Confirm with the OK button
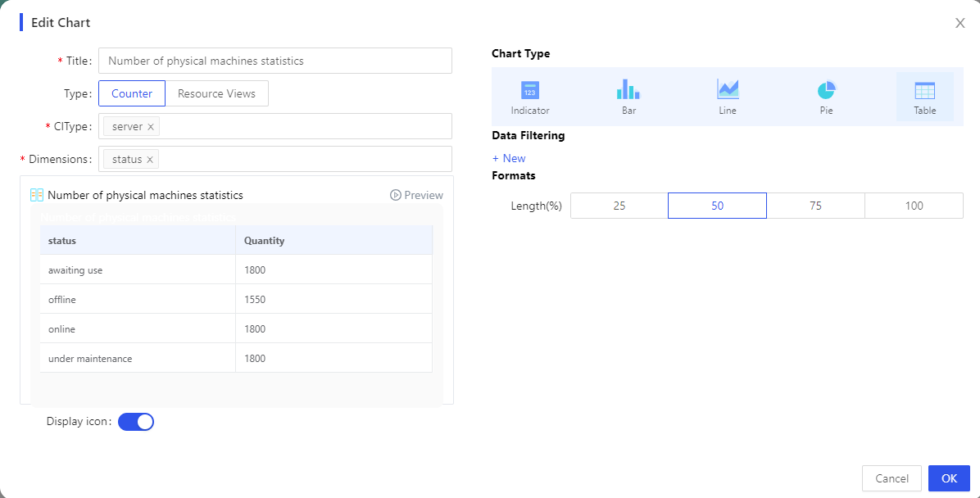This screenshot has width=980, height=498. pos(949,478)
